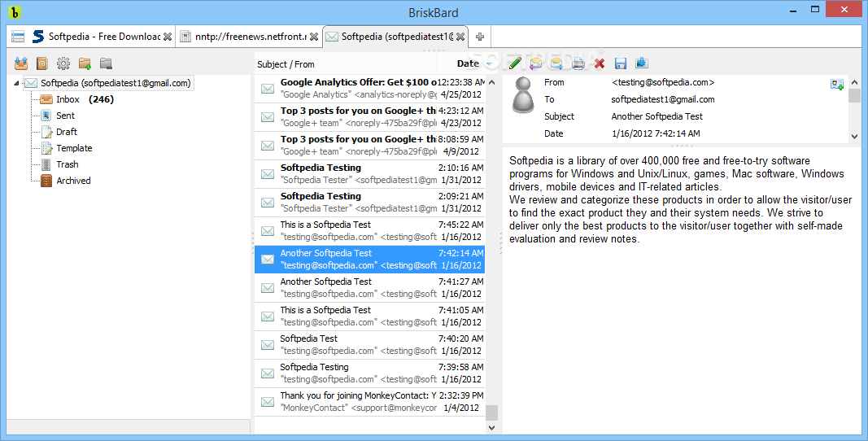Screen dimensions: 868x441
Task: Click the add new folder icon
Action: 85,63
